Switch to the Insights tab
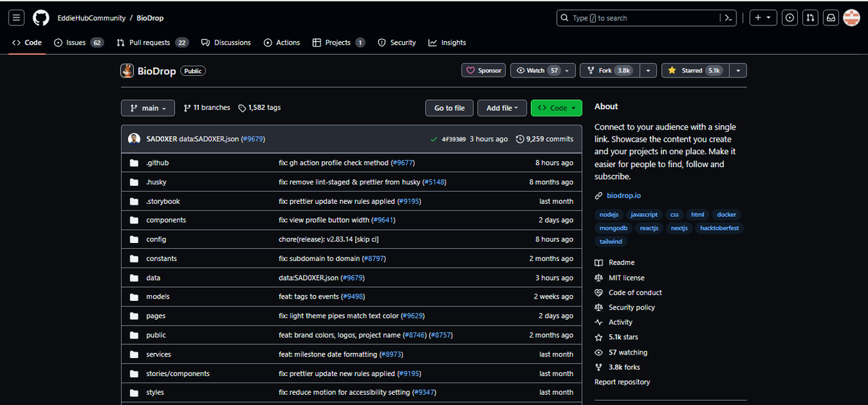Viewport: 868px width, 405px height. [447, 43]
